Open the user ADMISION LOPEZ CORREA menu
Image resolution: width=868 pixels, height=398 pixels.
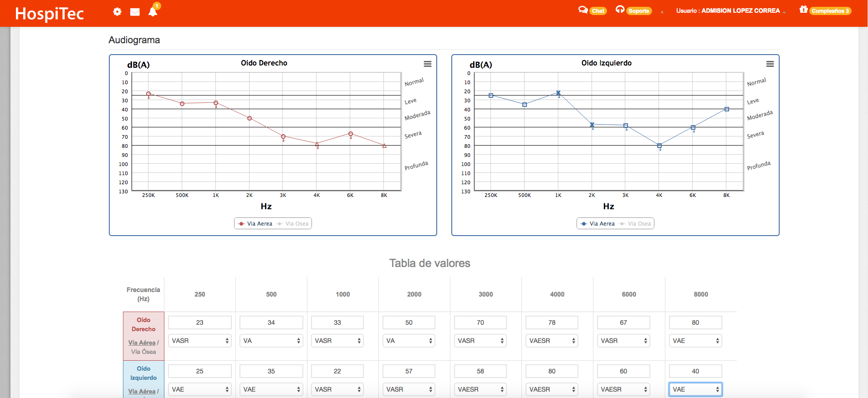730,11
